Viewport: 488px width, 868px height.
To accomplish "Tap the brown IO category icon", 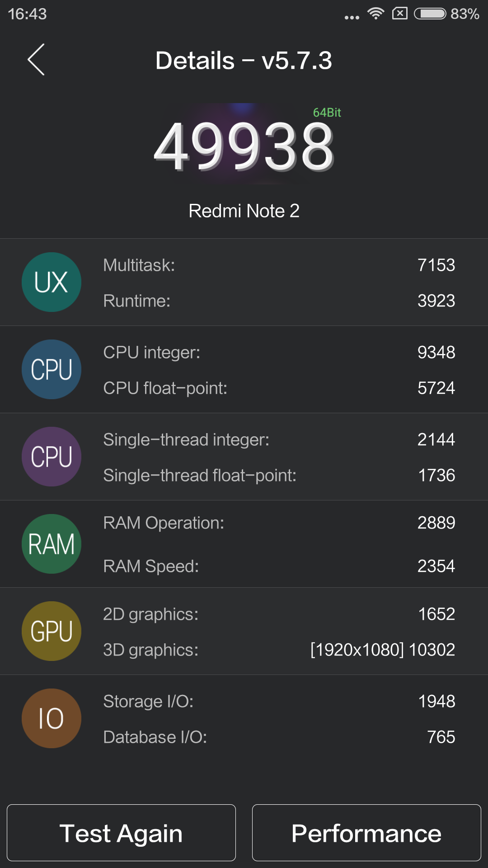I will (x=52, y=718).
